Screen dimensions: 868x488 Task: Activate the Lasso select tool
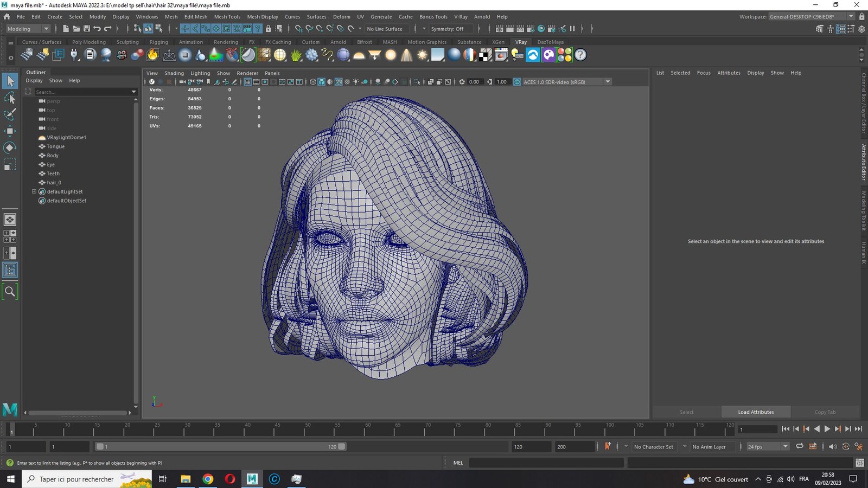(x=10, y=98)
